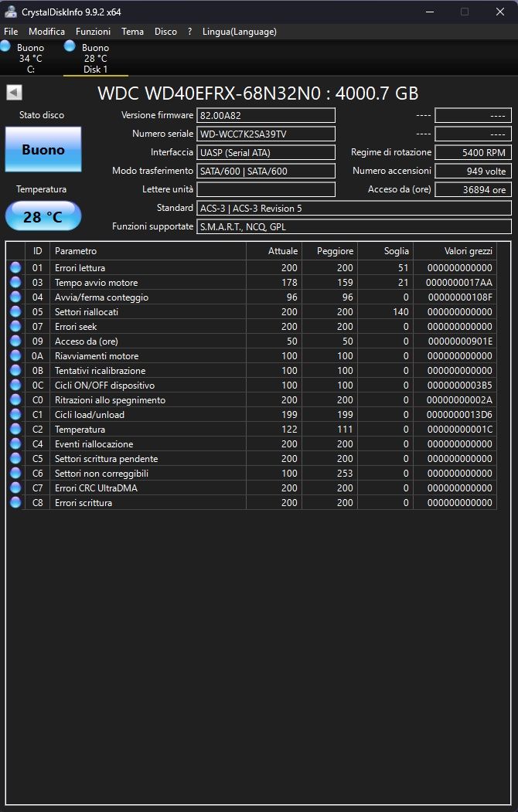Click status orb for Settori non correggibili
The height and width of the screenshot is (812, 518).
pyautogui.click(x=15, y=474)
